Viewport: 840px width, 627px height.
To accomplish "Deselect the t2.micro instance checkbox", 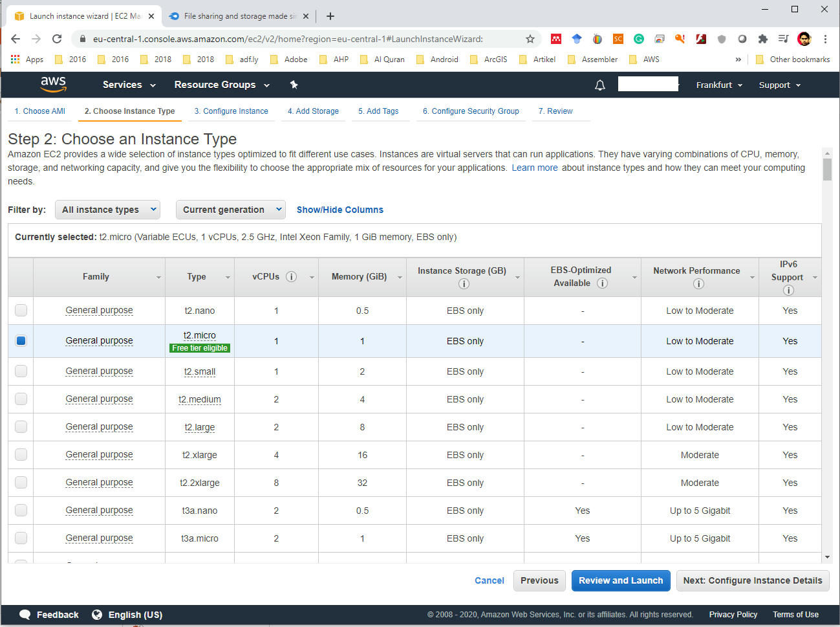I will pyautogui.click(x=21, y=340).
